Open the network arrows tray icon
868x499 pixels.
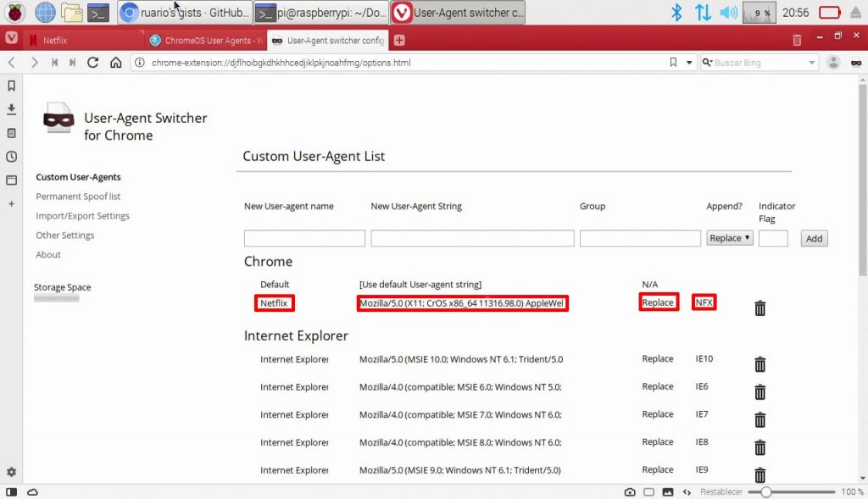(x=703, y=12)
